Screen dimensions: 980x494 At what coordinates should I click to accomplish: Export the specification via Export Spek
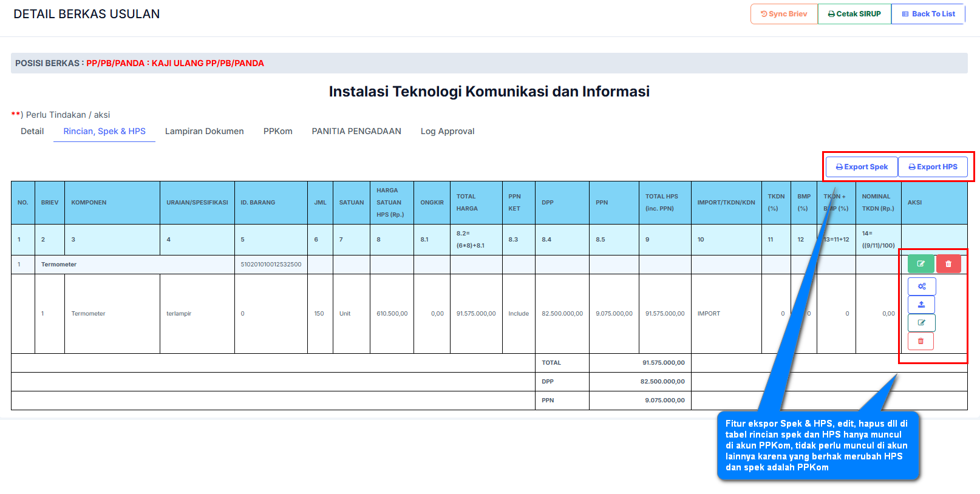click(x=862, y=167)
